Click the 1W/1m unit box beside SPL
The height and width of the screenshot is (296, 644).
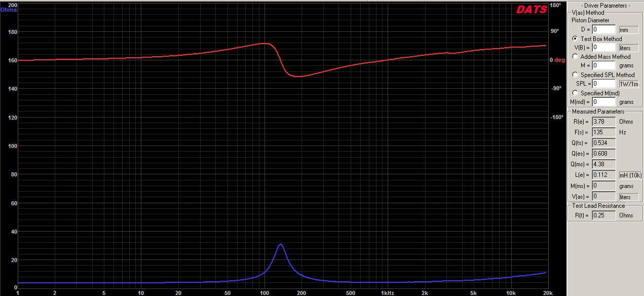628,84
